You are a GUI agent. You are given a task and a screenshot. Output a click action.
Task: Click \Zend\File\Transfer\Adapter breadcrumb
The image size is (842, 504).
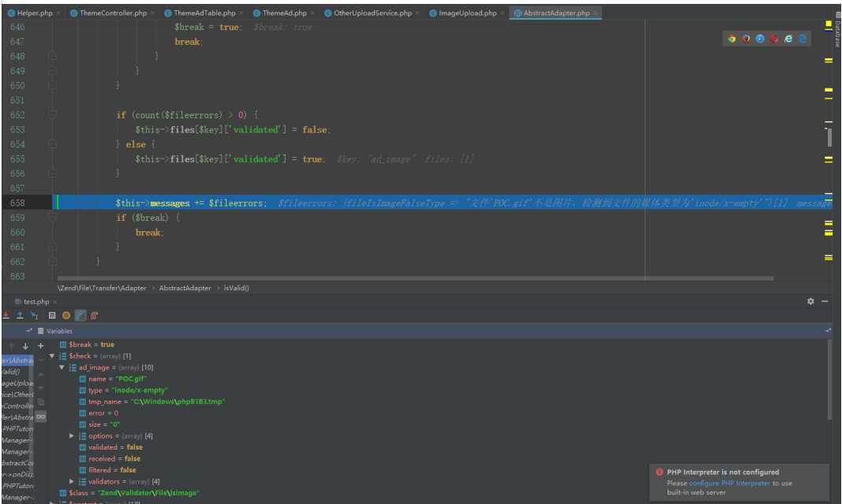102,288
